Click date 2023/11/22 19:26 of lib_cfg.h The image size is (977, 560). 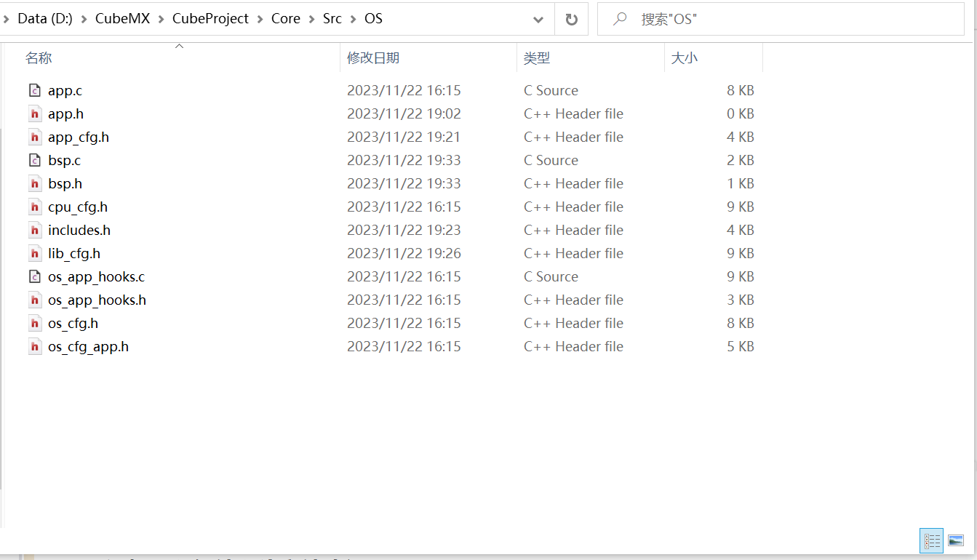click(404, 253)
